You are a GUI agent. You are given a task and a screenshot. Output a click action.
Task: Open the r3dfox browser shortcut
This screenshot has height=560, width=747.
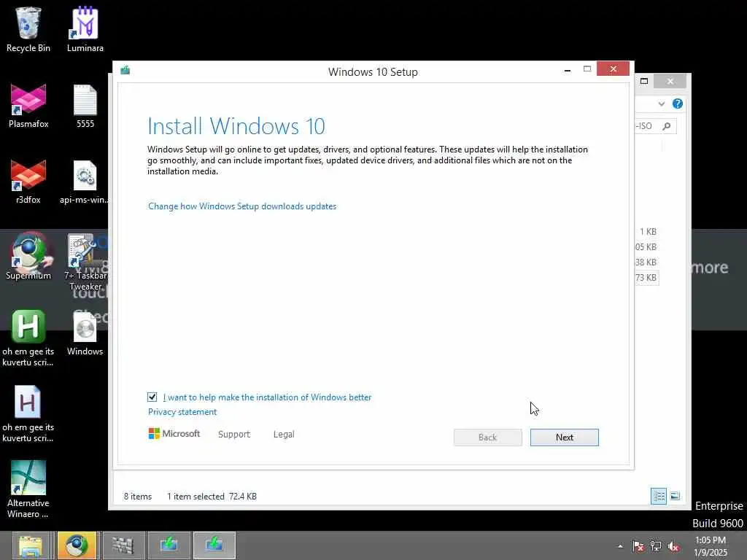pos(28,182)
